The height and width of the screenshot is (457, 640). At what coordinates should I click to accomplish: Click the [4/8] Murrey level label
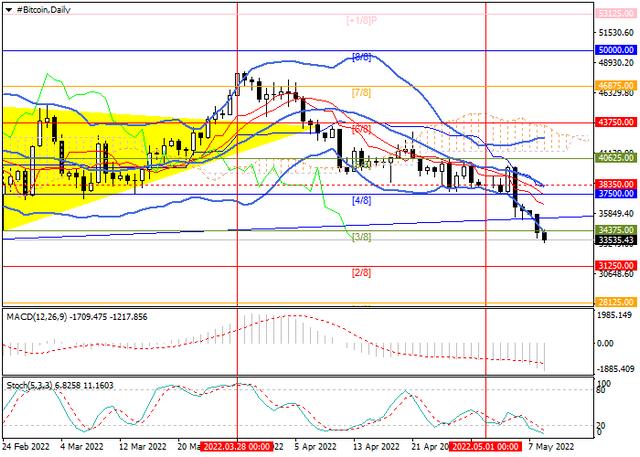(362, 200)
